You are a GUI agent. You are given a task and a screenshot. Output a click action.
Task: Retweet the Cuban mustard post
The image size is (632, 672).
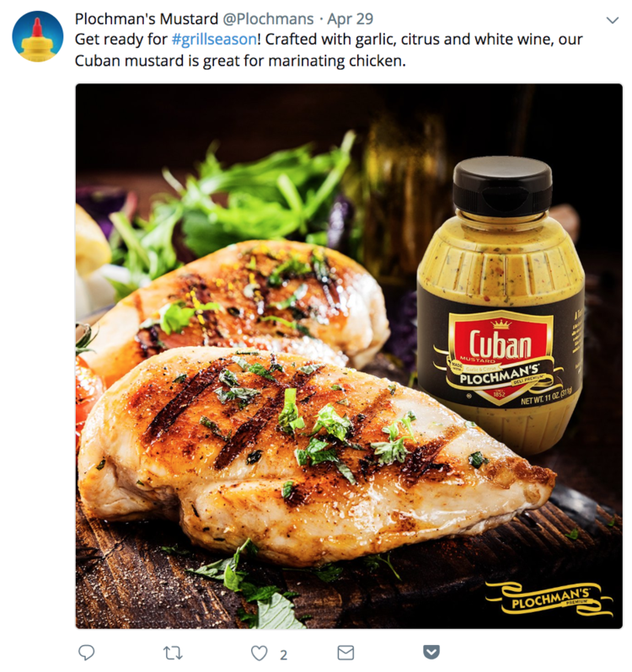[x=174, y=653]
